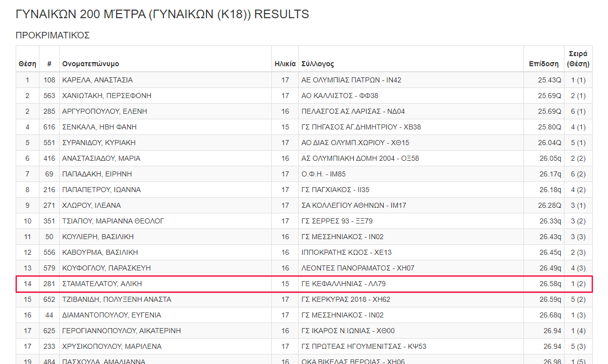The width and height of the screenshot is (608, 364).
Task: Click the 200 ΜΈΤΡΑ results page title
Action: pos(163,14)
